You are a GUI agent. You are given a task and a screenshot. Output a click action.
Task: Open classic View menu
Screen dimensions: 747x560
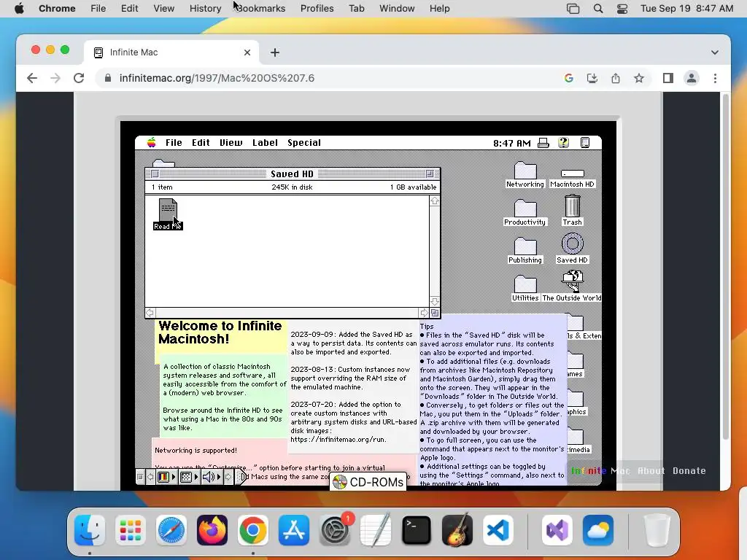231,142
